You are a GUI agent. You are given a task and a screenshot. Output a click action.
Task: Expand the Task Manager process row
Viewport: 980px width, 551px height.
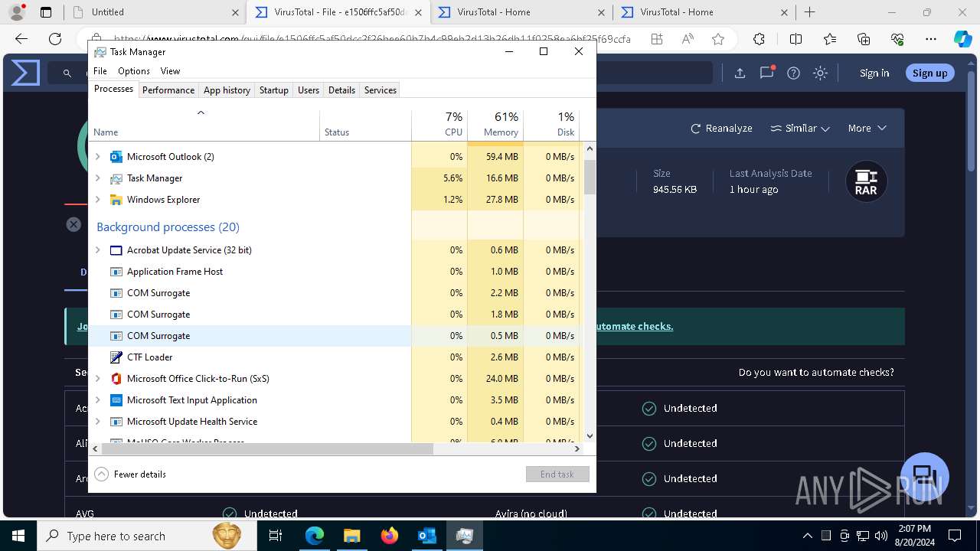pos(97,178)
